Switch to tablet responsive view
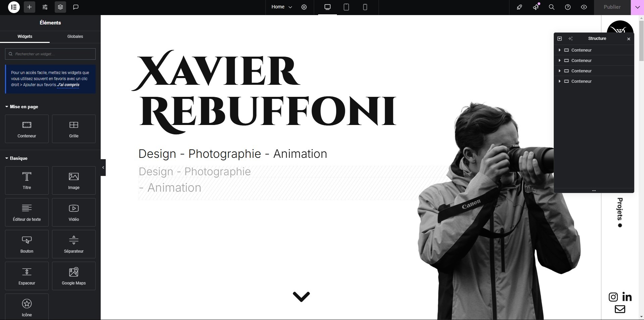 click(346, 7)
